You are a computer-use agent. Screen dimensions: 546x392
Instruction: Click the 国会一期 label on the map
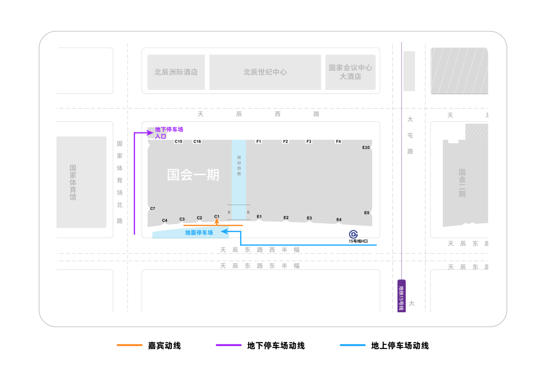pyautogui.click(x=193, y=175)
